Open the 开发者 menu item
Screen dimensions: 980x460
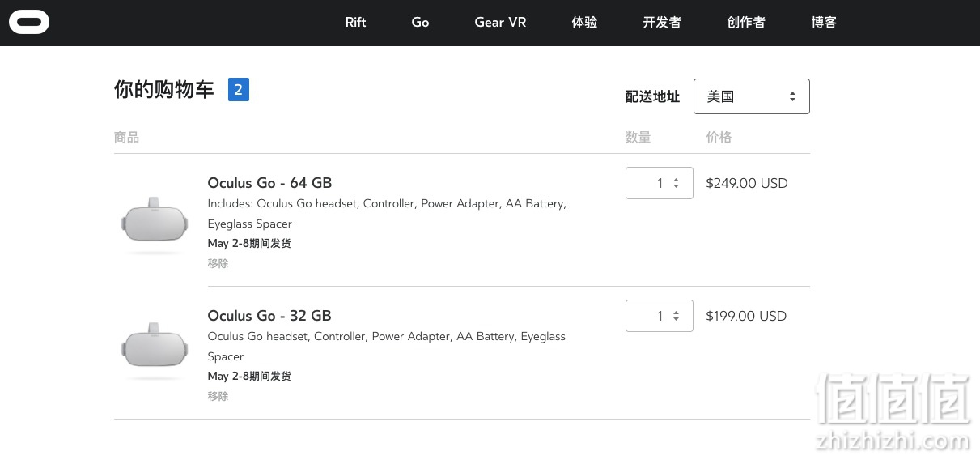click(662, 22)
